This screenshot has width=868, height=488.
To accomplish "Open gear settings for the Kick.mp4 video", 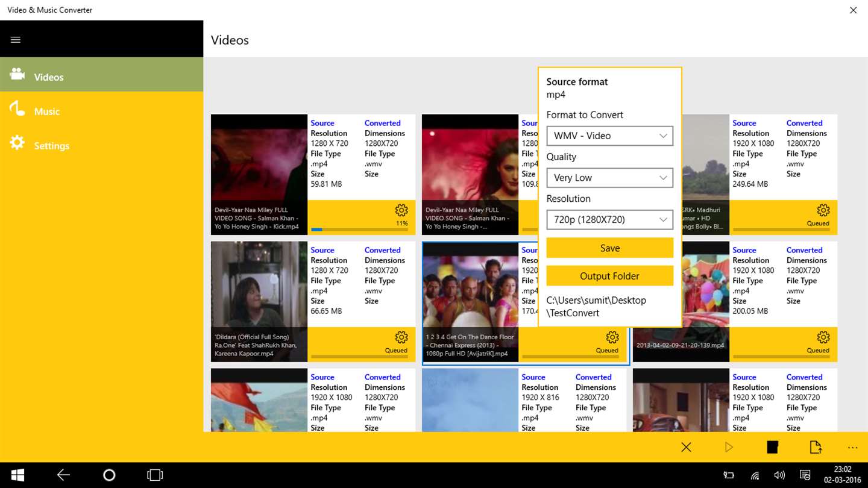I will click(401, 210).
